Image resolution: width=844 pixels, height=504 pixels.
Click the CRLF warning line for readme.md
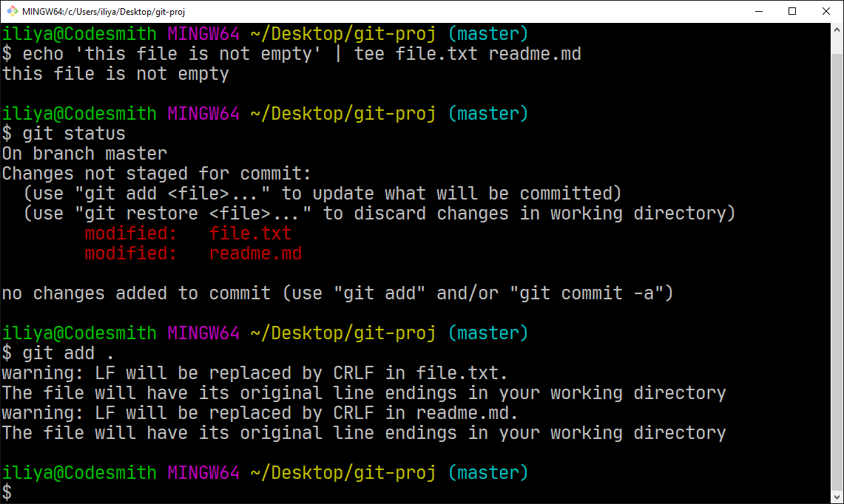tap(260, 413)
